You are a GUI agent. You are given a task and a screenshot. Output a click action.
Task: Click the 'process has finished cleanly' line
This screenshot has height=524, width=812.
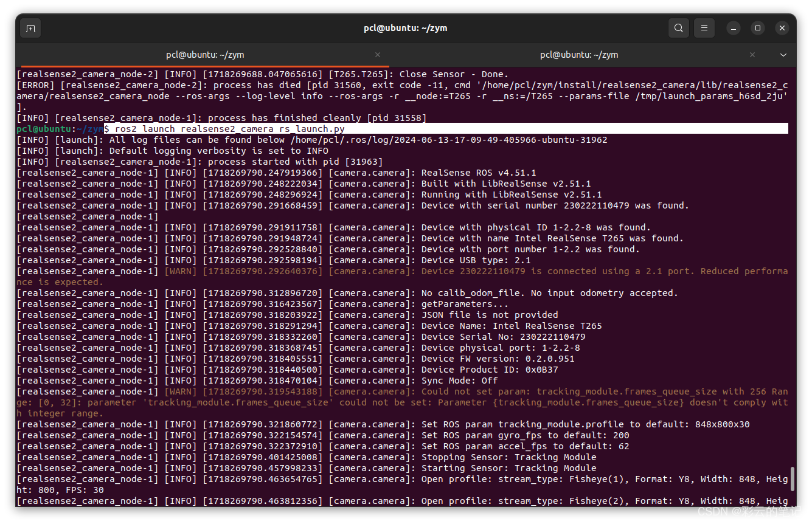click(221, 118)
